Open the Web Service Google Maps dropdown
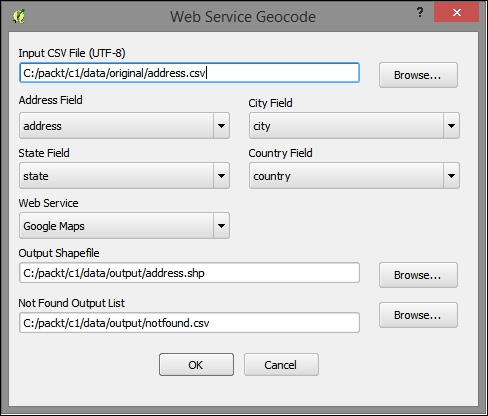Viewport: 488px width, 416px height. pyautogui.click(x=124, y=226)
